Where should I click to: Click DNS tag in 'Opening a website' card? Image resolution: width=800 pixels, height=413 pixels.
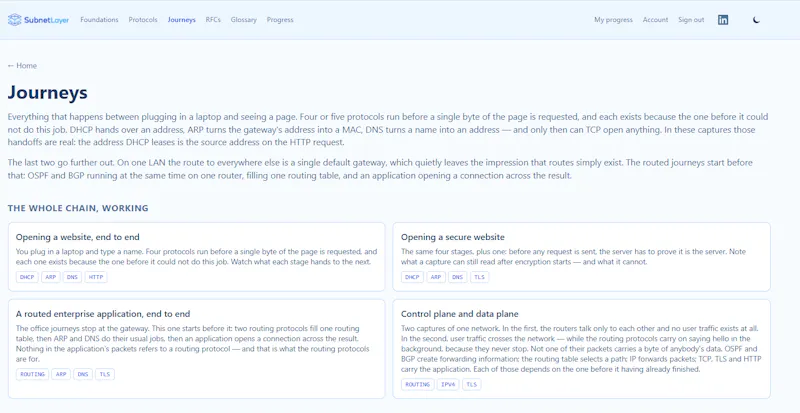[72, 277]
